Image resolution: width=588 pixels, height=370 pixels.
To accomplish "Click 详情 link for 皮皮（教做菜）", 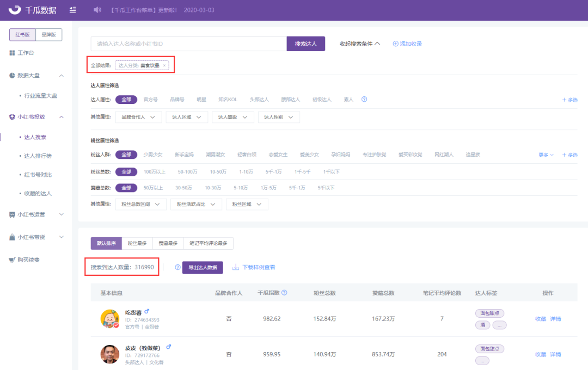I will pyautogui.click(x=555, y=354).
